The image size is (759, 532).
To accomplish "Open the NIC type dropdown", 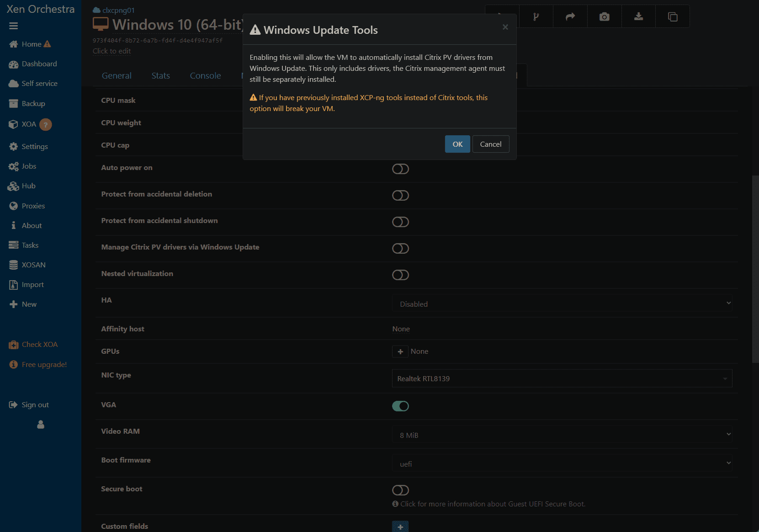I will click(x=562, y=378).
